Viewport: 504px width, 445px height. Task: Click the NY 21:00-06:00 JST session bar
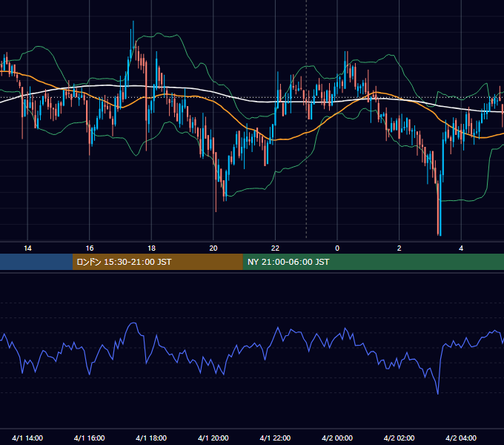(x=373, y=262)
